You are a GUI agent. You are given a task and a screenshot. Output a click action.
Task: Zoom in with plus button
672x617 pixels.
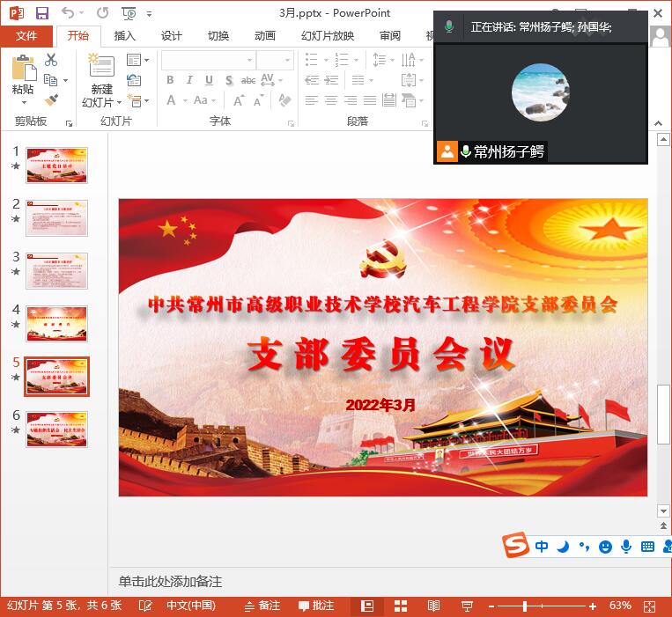pyautogui.click(x=593, y=606)
